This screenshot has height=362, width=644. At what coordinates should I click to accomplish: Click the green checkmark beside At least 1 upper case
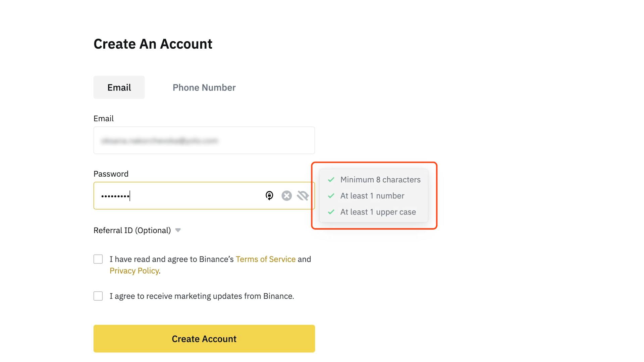point(331,212)
